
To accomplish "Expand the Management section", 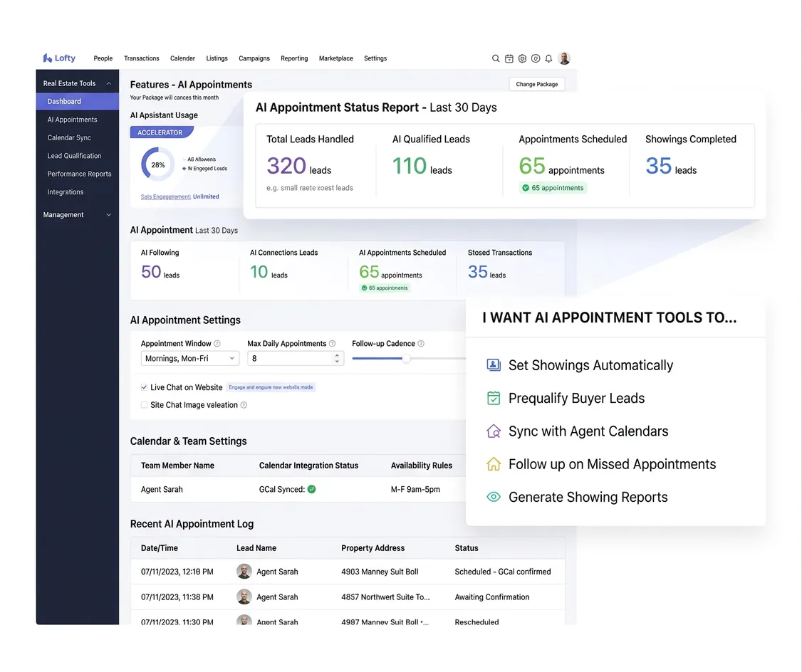I will click(x=108, y=214).
